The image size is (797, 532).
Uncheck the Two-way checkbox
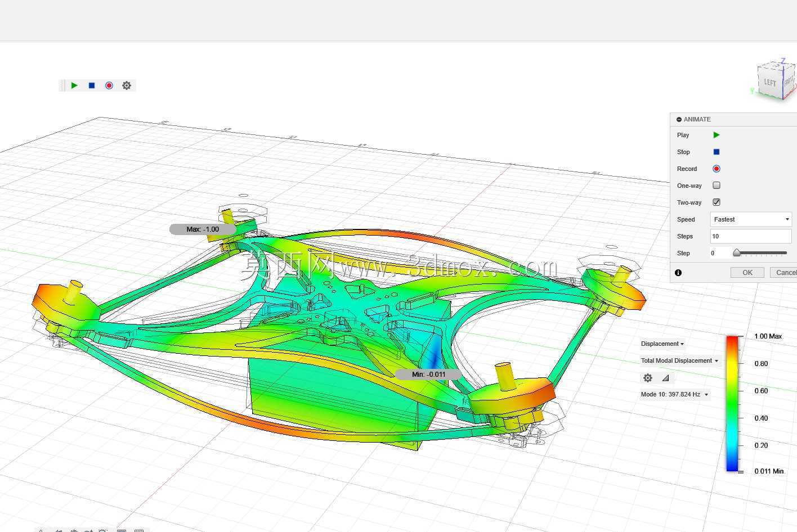[717, 202]
